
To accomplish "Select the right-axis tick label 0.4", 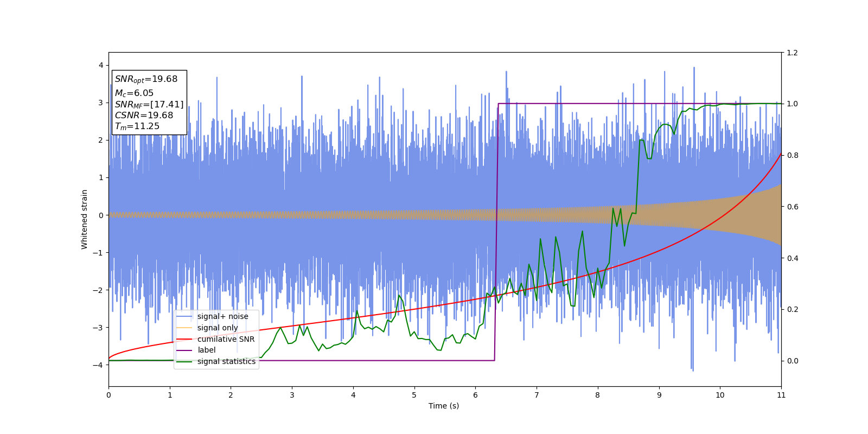I will 792,258.
